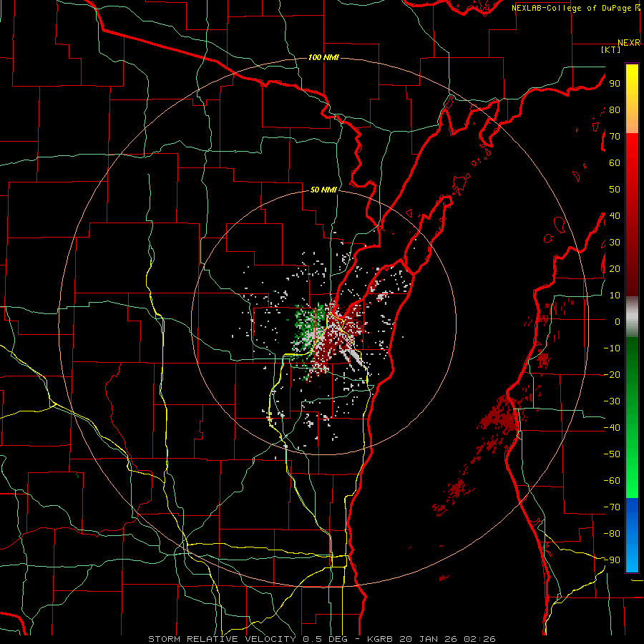The height and width of the screenshot is (644, 644).
Task: Click the -30 kt value on scale
Action: pos(612,401)
